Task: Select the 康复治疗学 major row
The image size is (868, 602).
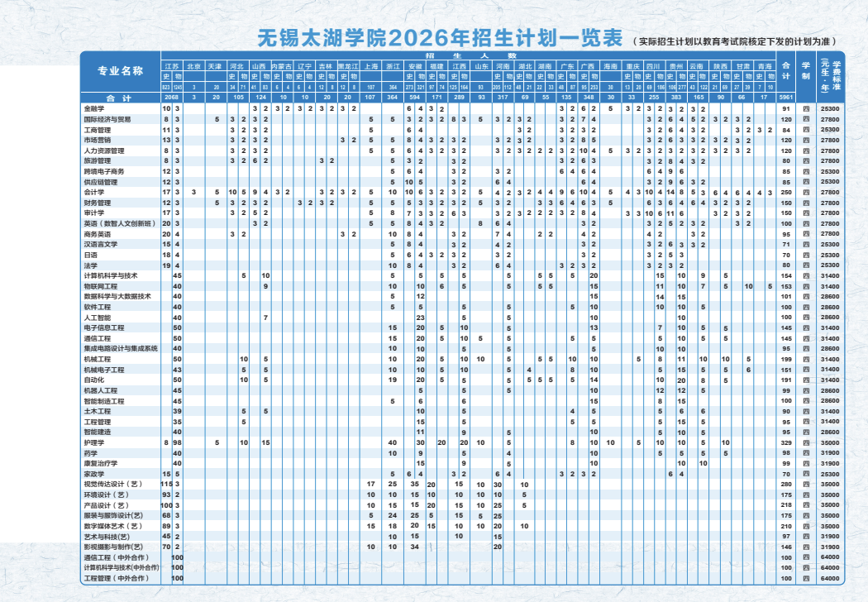Action: pos(463,464)
